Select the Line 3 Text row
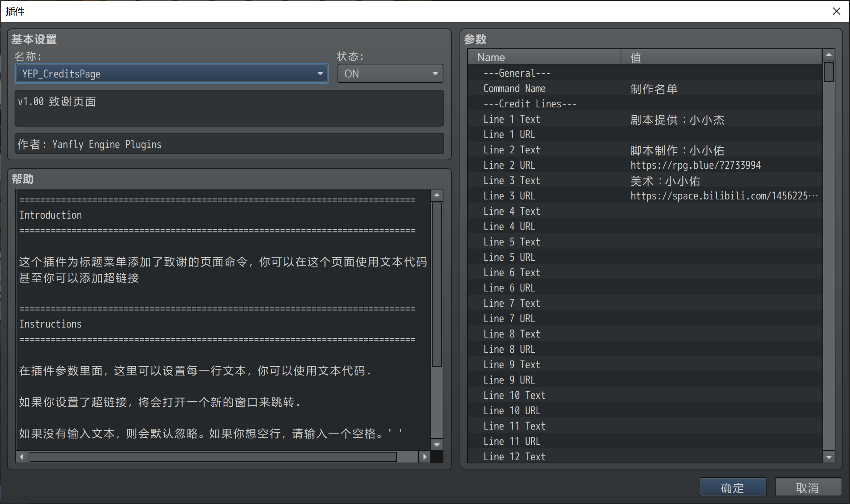 point(645,180)
